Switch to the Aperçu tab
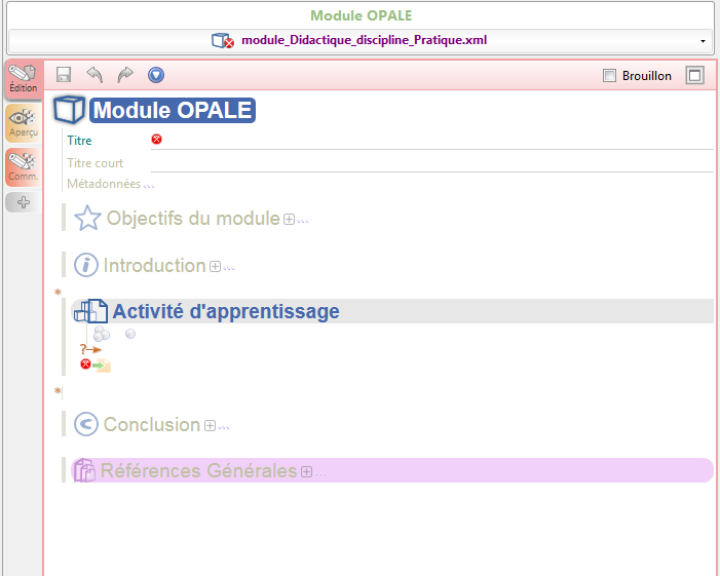Viewport: 720px width, 576px height. 23,123
